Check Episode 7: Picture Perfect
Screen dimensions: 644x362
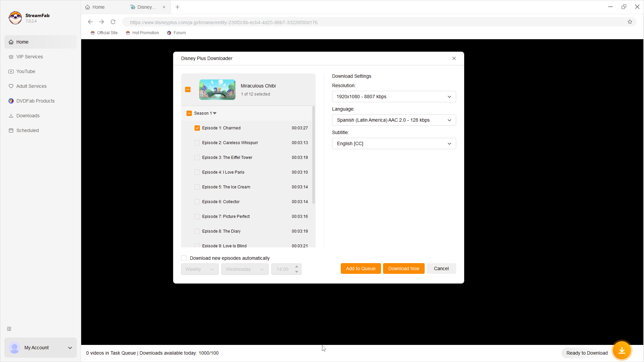tap(197, 217)
